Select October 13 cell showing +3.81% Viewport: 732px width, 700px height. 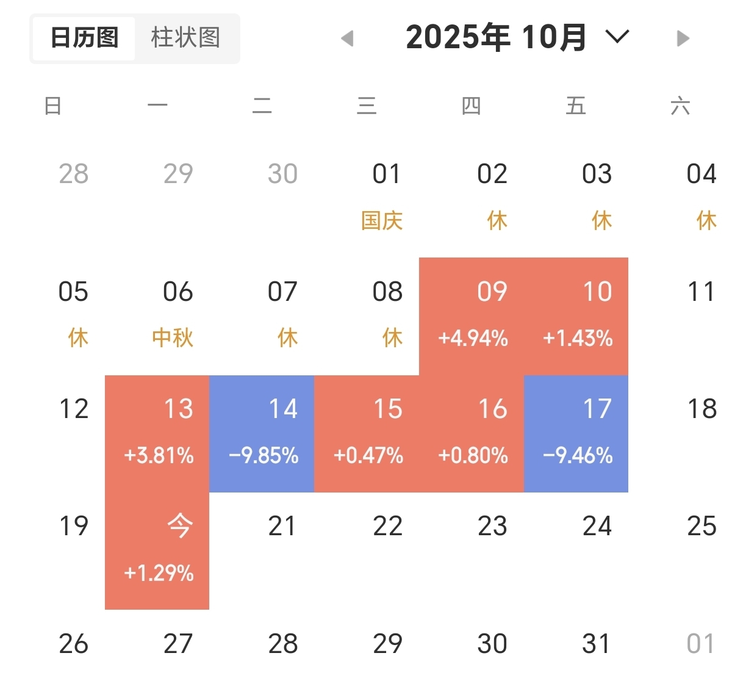[157, 433]
